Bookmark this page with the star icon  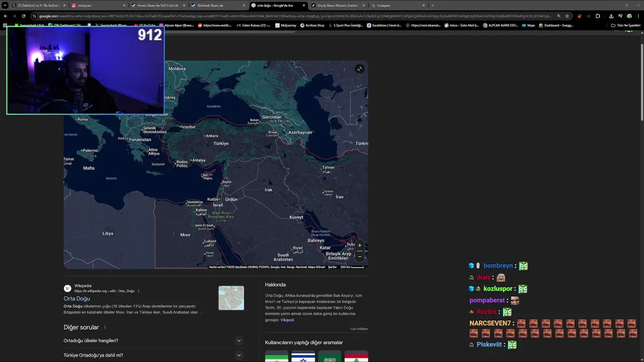[x=567, y=16]
